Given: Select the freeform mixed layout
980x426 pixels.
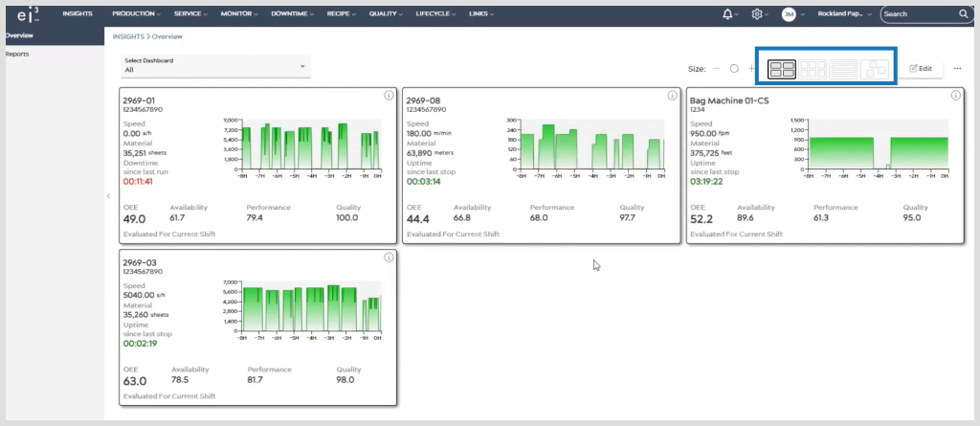Looking at the screenshot, I should click(875, 69).
